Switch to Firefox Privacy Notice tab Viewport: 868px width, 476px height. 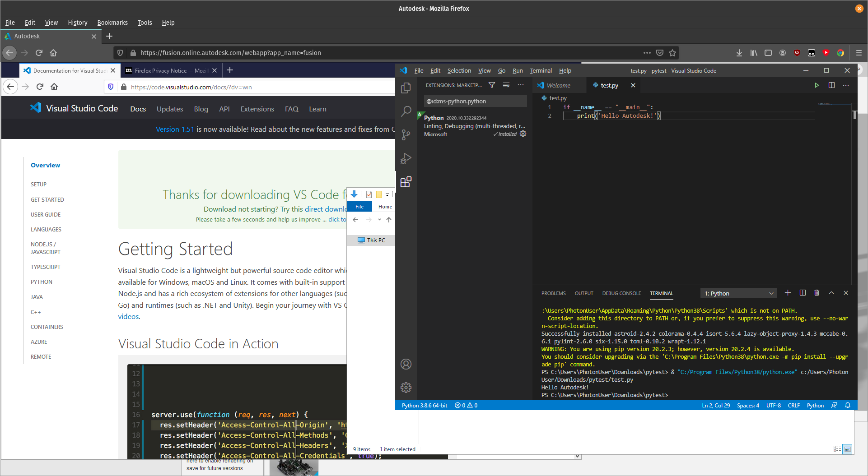(171, 70)
